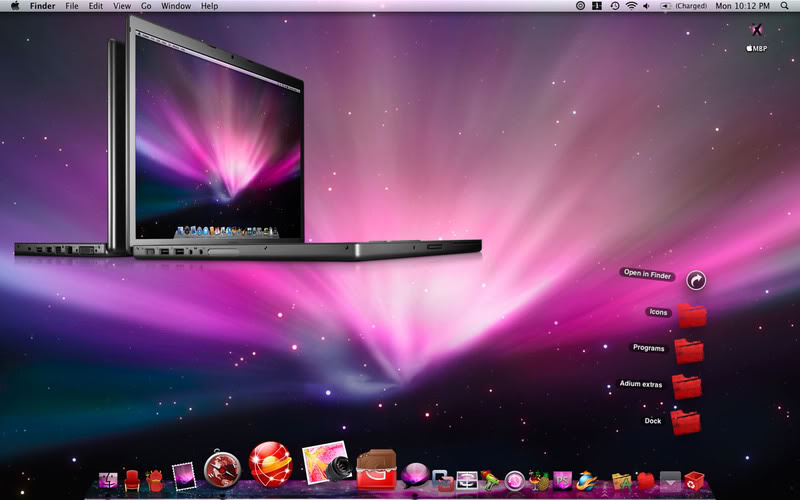Launch the purple Photoshop PS icon in the Dock
800x500 pixels.
pyautogui.click(x=562, y=481)
